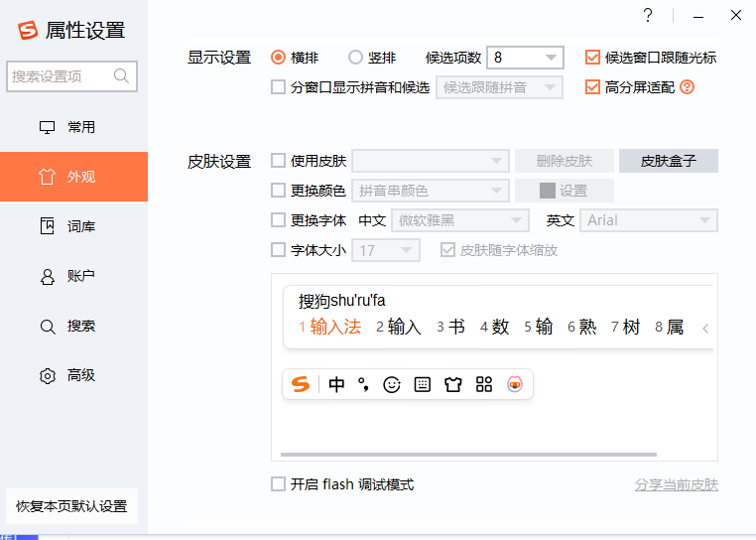The height and width of the screenshot is (540, 756).
Task: Click candidate 8 属 in preview
Action: click(x=670, y=327)
